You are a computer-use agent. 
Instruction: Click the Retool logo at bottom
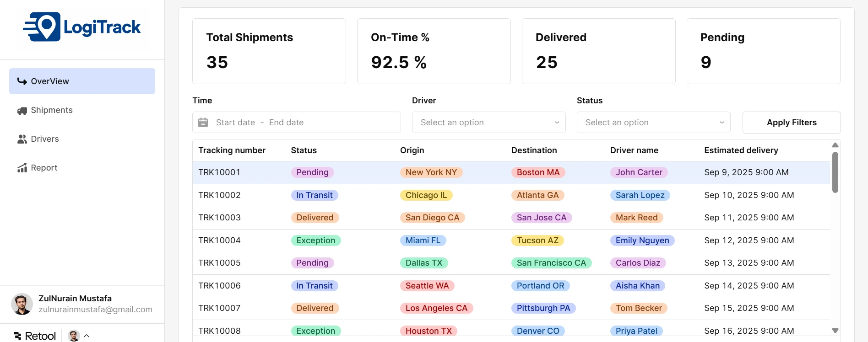coord(35,336)
